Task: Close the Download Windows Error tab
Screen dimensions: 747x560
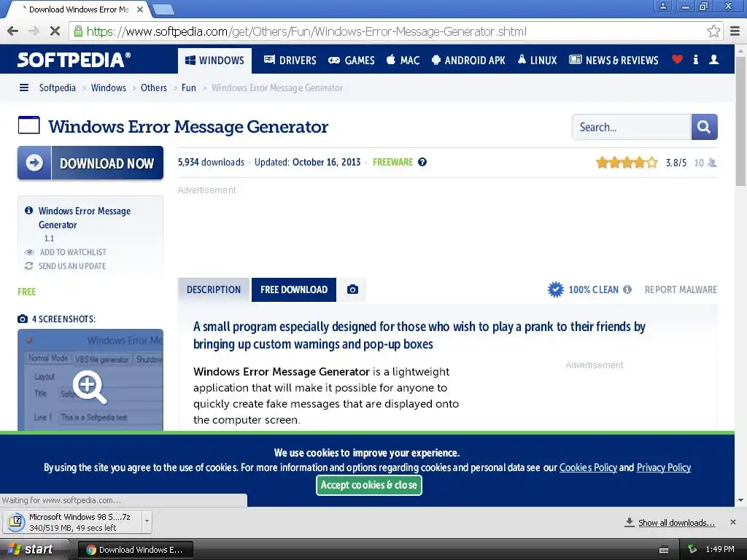Action: 140,9
